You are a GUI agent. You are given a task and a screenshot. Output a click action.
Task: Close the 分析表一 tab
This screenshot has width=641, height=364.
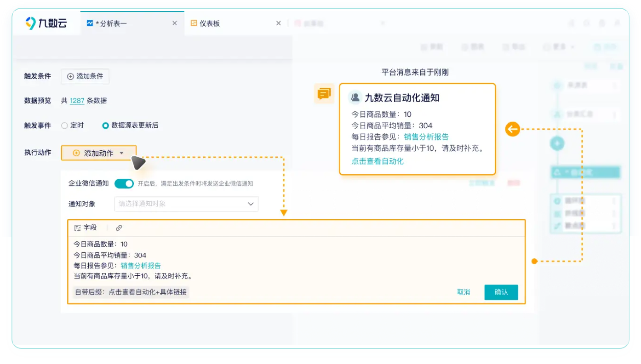coord(174,23)
